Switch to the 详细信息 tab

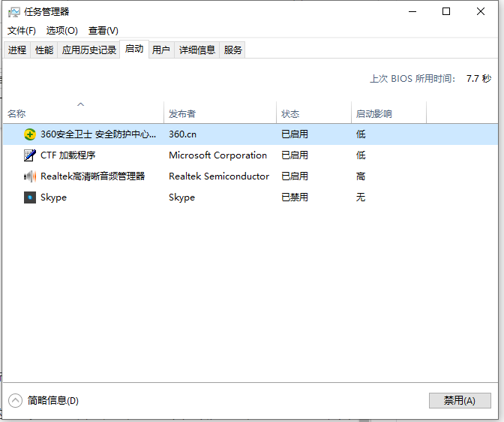click(x=197, y=50)
